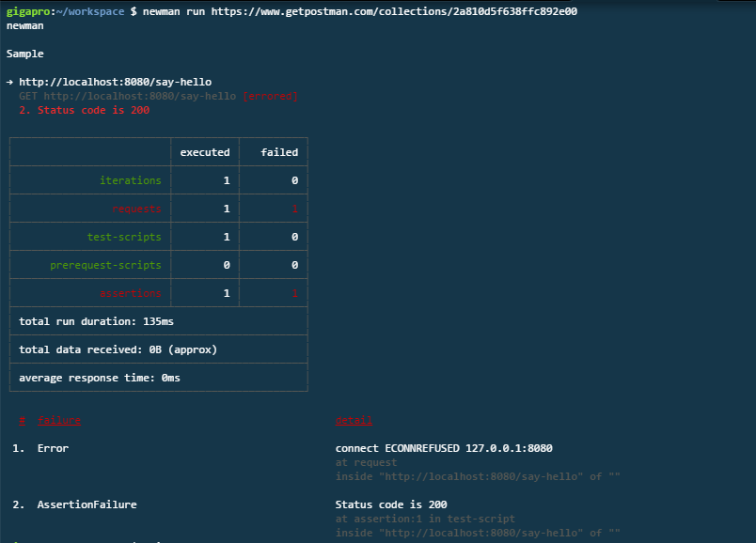This screenshot has height=543, width=756.
Task: Select the 'Error' failure entry
Action: pos(53,448)
